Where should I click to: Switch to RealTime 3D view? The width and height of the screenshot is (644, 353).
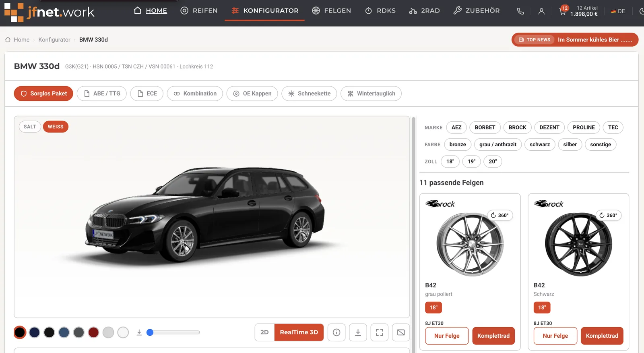pyautogui.click(x=299, y=332)
